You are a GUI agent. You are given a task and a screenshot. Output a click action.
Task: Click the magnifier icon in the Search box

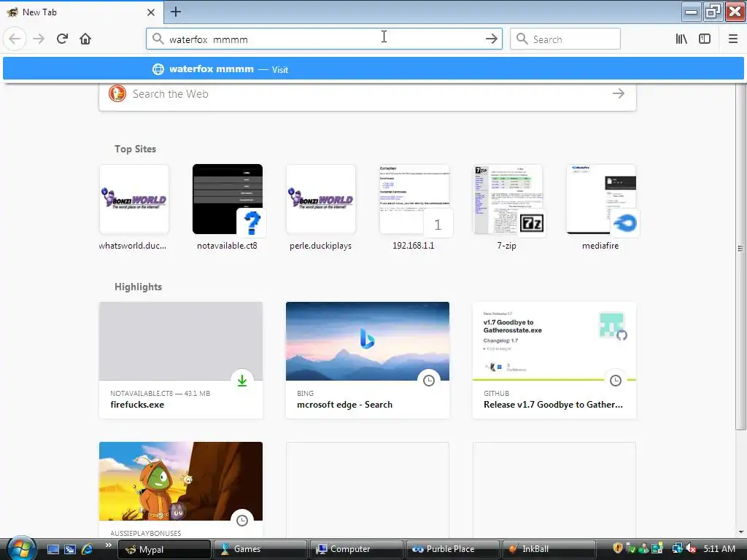[522, 39]
